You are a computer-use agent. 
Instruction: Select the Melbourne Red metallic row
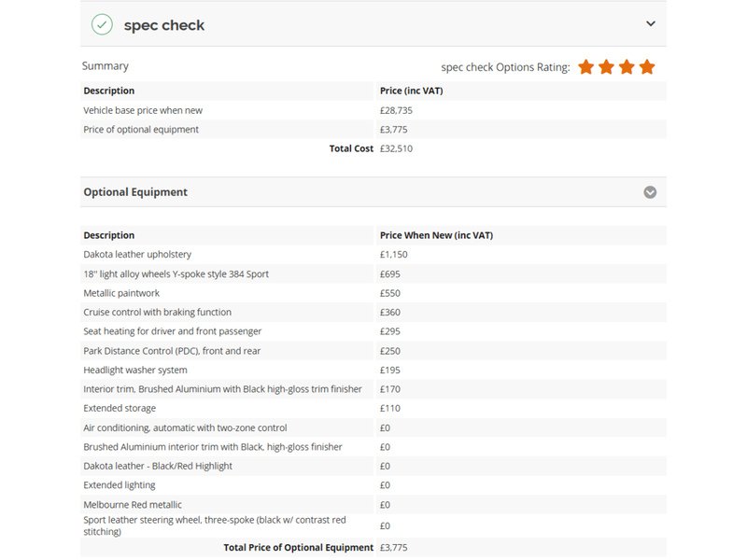373,505
